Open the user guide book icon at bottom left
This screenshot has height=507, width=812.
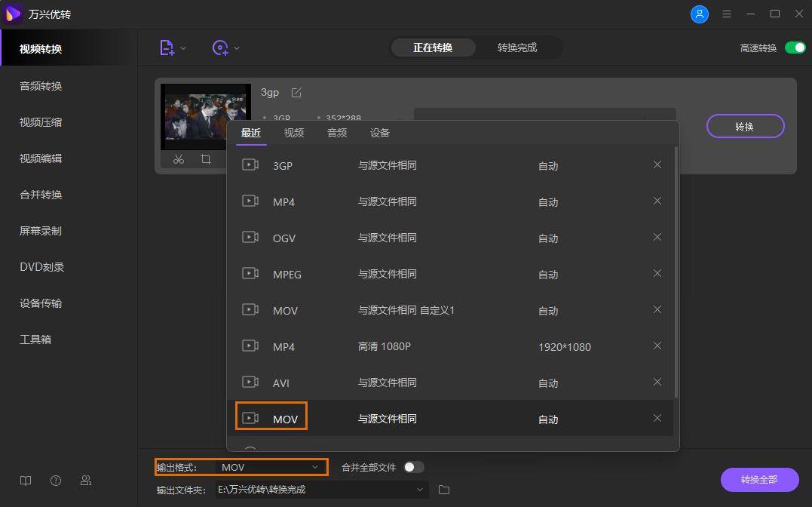pos(25,481)
